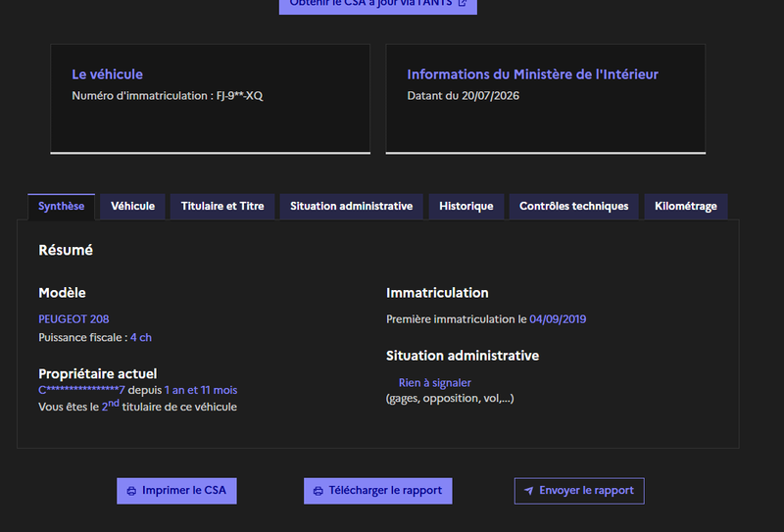This screenshot has height=532, width=784.
Task: Open the Titulaire et Titre tab
Action: pos(222,207)
